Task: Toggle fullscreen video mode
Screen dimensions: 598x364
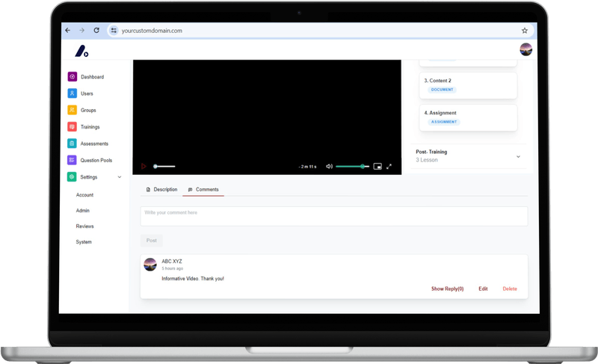Action: click(389, 166)
